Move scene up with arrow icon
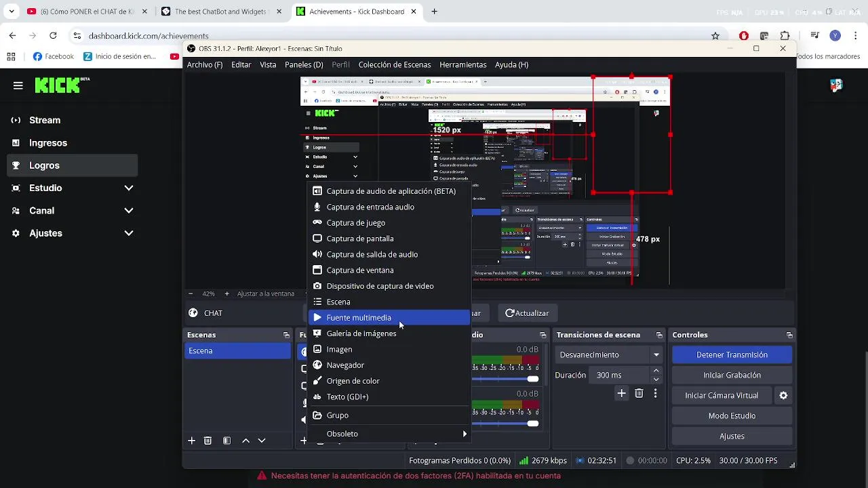Image resolution: width=868 pixels, height=488 pixels. click(x=245, y=441)
